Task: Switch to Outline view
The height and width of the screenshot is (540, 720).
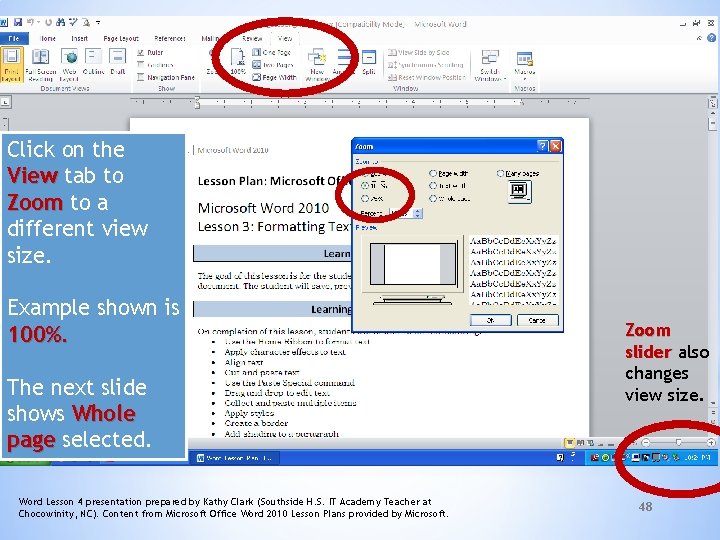Action: click(93, 62)
